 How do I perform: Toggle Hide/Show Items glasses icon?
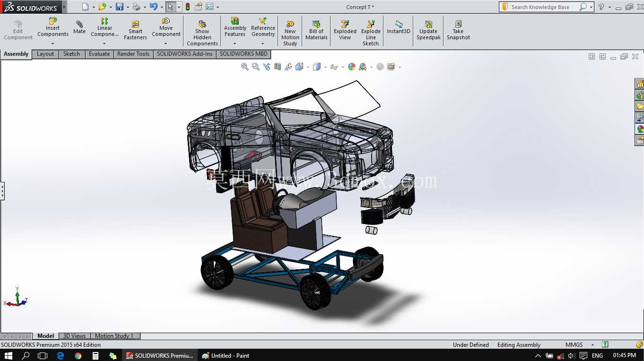334,67
